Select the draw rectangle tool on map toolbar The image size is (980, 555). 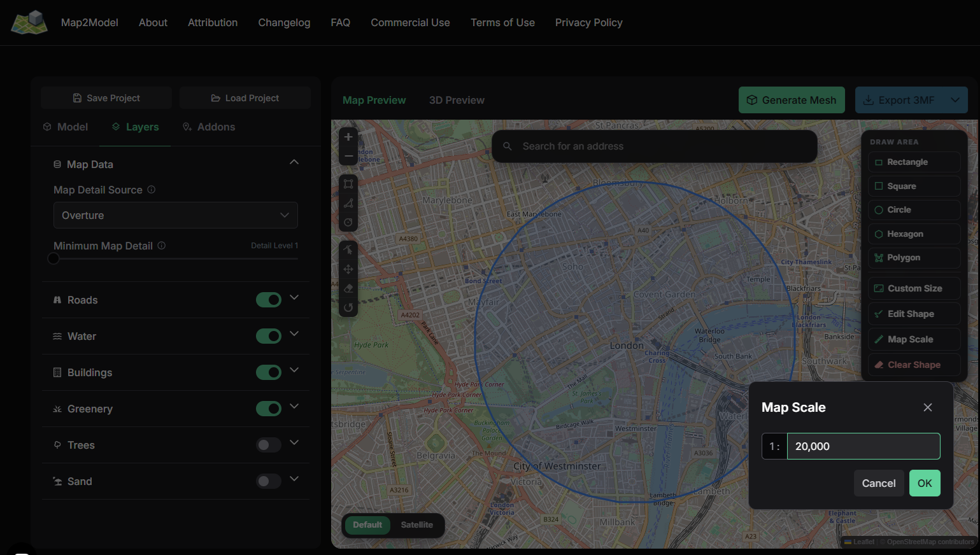click(x=348, y=184)
